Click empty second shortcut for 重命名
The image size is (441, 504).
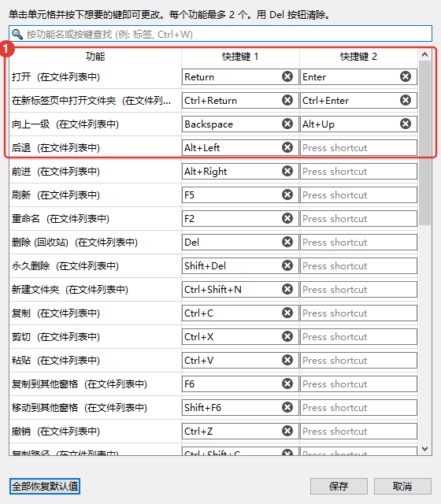[359, 219]
